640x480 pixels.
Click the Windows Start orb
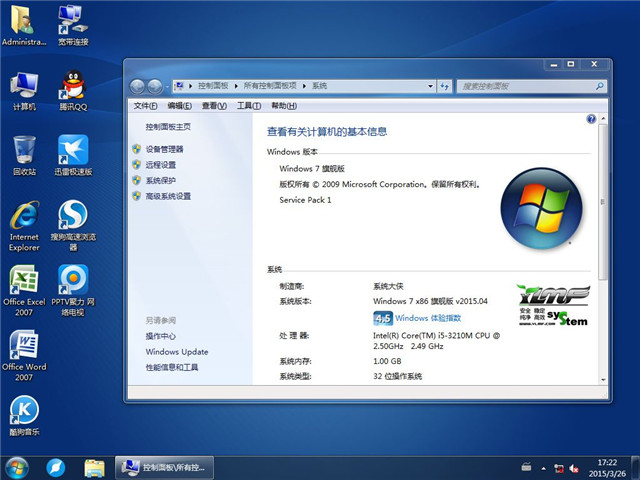coord(17,468)
